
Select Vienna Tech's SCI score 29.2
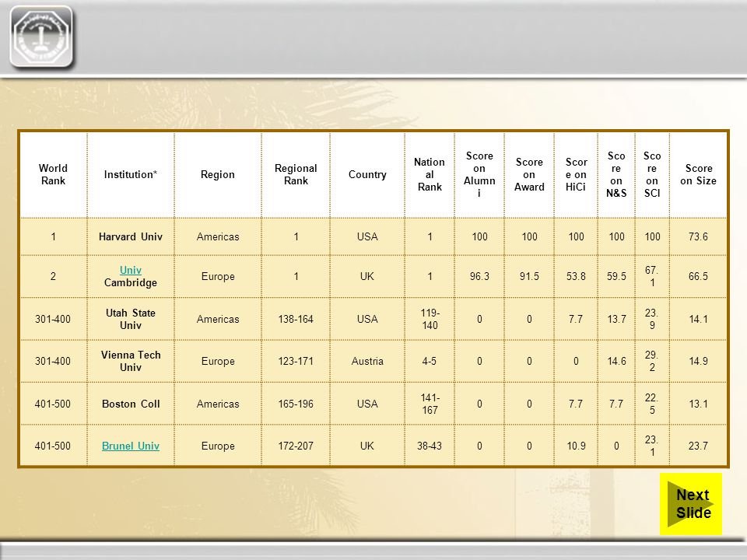pyautogui.click(x=652, y=361)
